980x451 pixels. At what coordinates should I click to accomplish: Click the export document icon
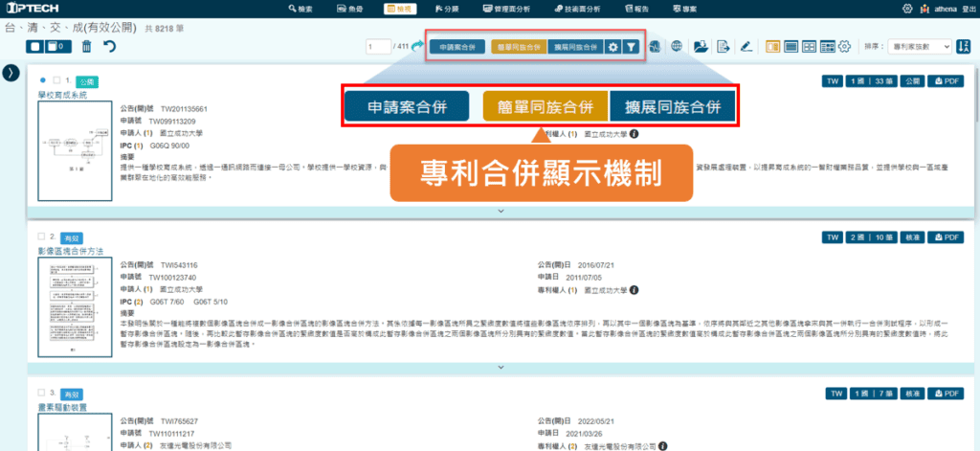coord(723,46)
